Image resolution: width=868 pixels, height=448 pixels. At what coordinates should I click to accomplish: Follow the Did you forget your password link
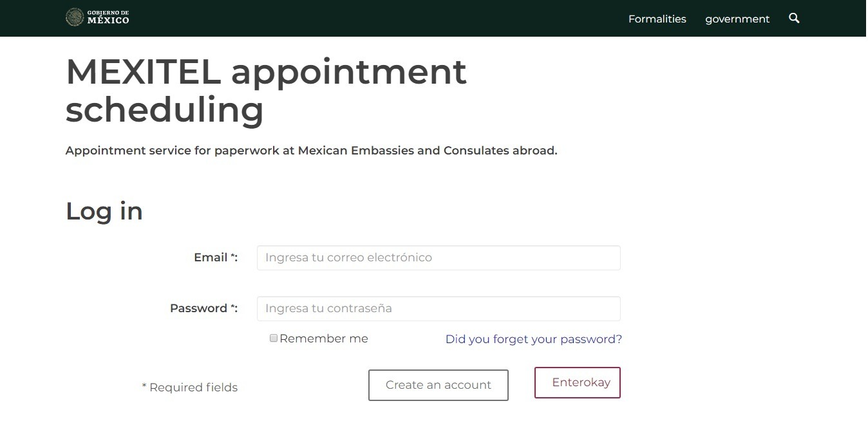click(534, 339)
